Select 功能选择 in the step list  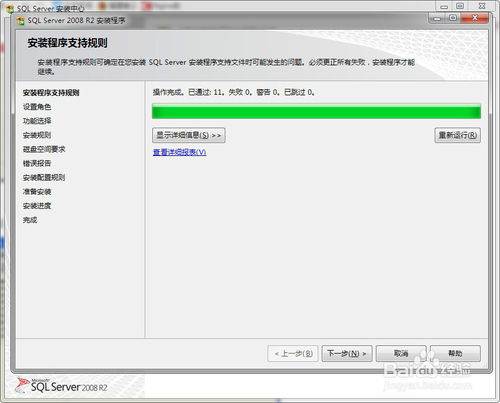click(37, 121)
